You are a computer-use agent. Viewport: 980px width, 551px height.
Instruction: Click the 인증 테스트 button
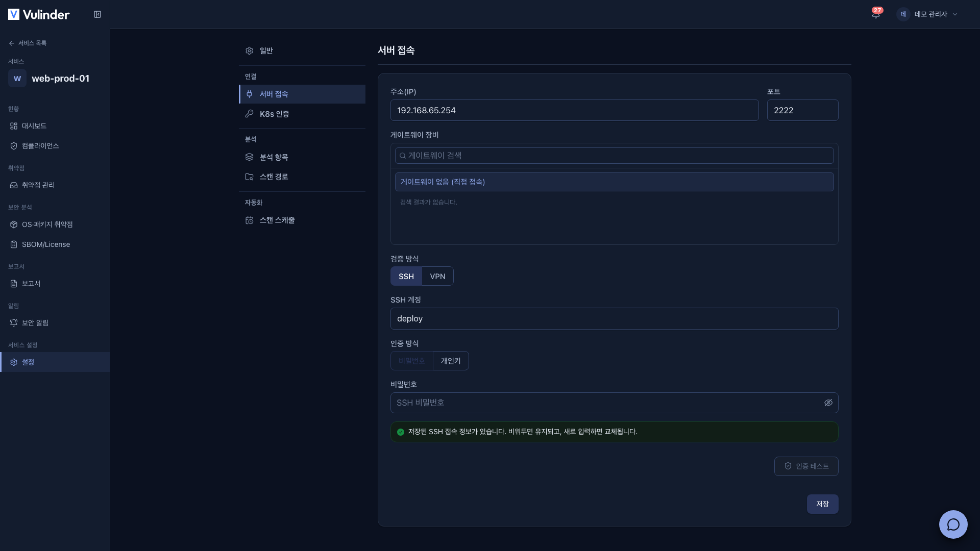pyautogui.click(x=806, y=466)
